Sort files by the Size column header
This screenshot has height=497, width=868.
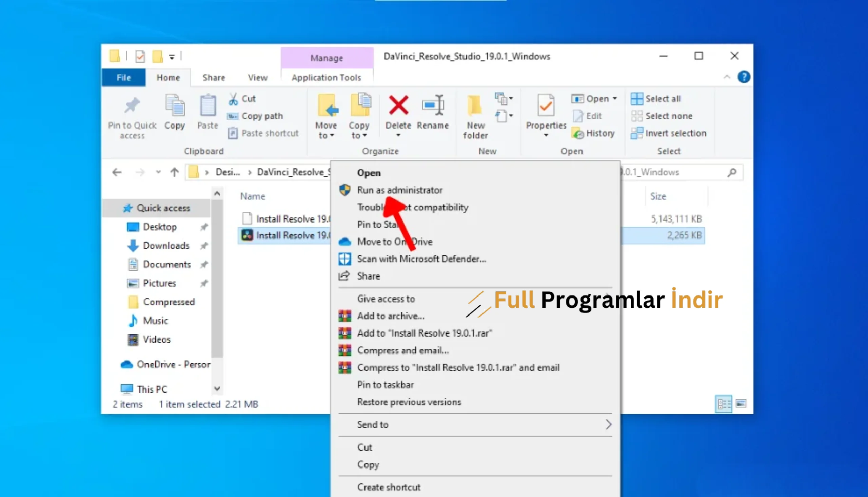(658, 197)
